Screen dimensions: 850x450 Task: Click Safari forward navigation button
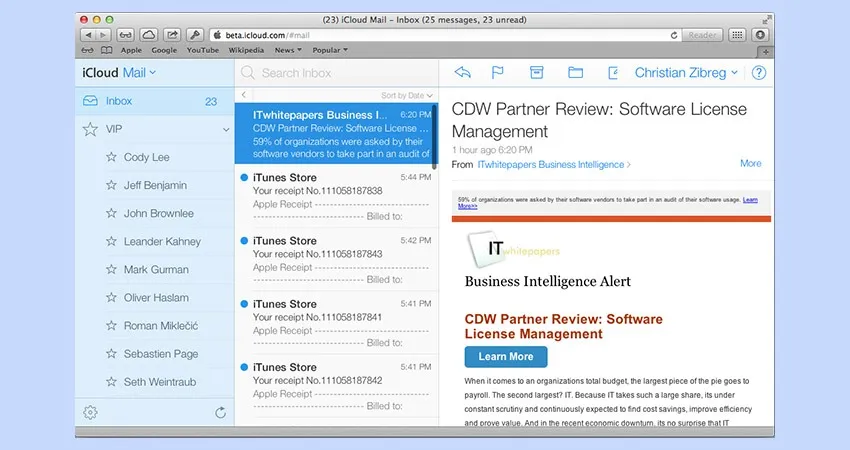point(103,35)
